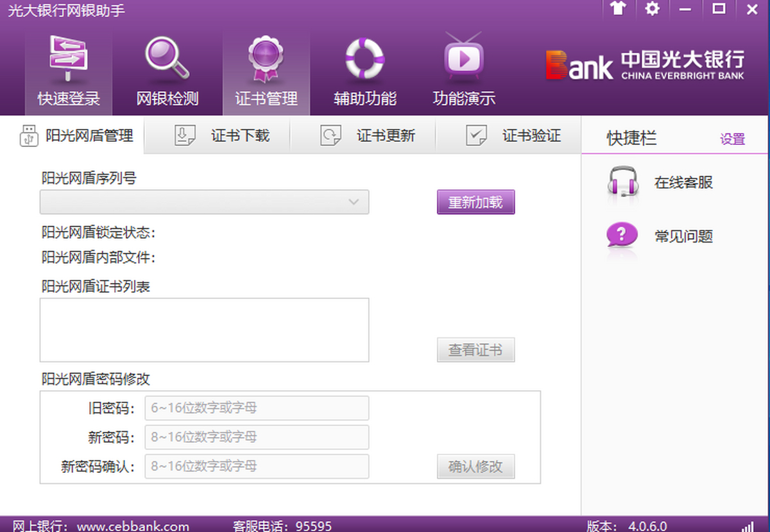Open the 设置 link in 快捷栏
This screenshot has height=532, width=770.
click(x=732, y=139)
